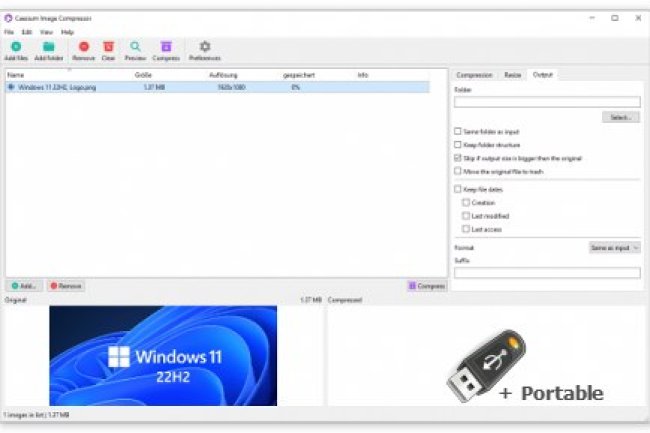Screen dimensions: 650x433
Task: Click the Clear toolbar icon
Action: point(108,48)
